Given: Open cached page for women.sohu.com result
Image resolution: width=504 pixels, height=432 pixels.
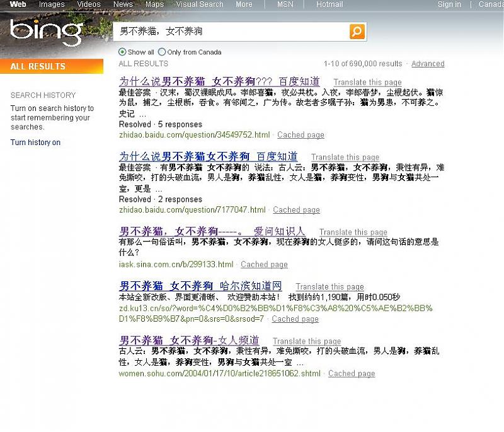Looking at the screenshot, I should (352, 373).
